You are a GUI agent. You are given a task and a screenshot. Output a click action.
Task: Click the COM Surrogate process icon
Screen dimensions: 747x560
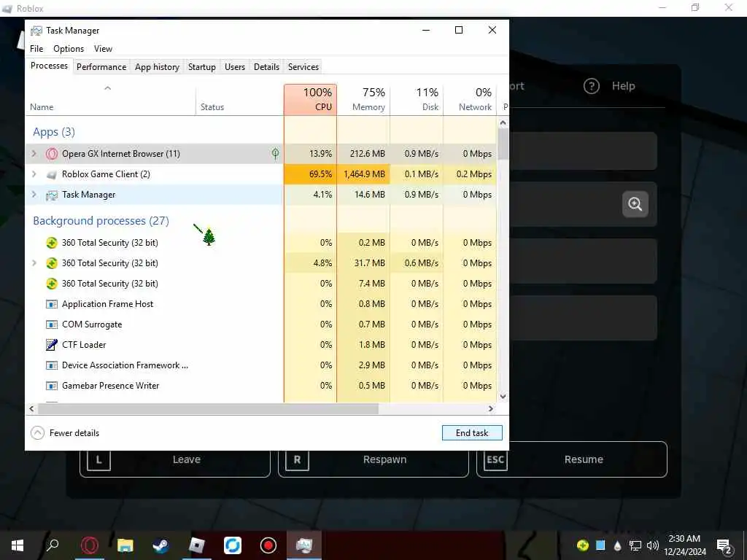coord(52,324)
